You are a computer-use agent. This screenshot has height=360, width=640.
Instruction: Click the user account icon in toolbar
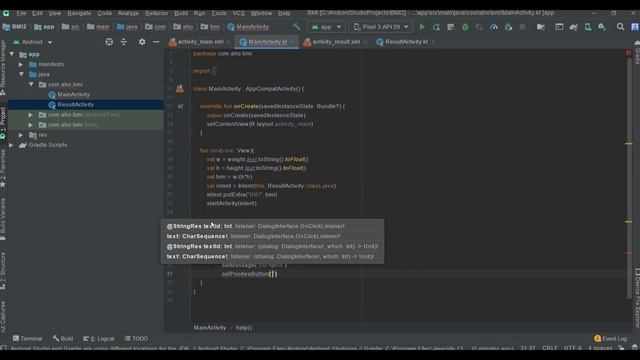tap(635, 27)
